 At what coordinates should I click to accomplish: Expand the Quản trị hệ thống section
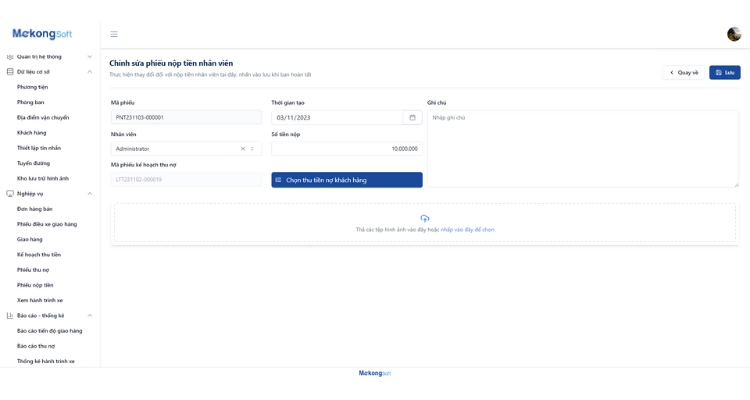[90, 57]
